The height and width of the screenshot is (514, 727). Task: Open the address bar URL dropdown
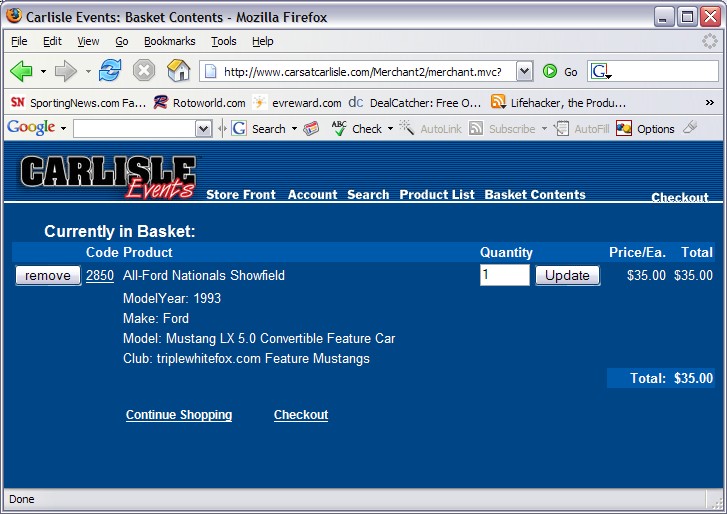pos(524,71)
